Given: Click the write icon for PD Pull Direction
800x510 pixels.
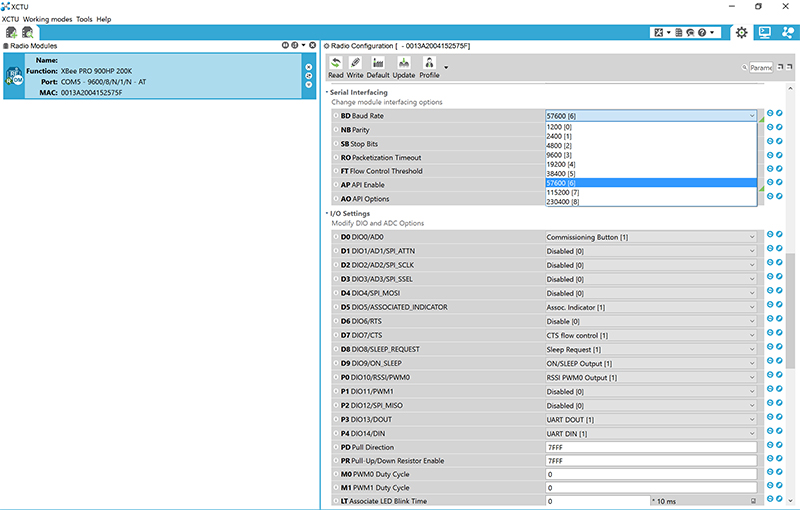Looking at the screenshot, I should (x=779, y=445).
